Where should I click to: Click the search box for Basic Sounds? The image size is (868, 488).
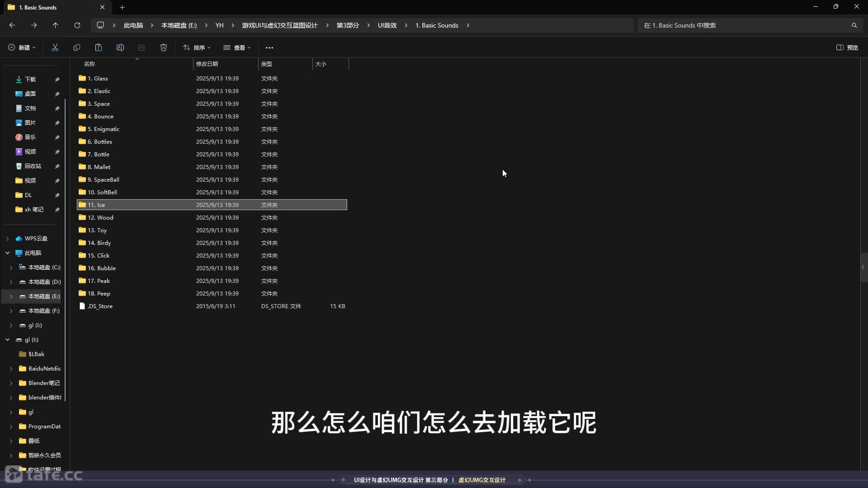click(746, 25)
